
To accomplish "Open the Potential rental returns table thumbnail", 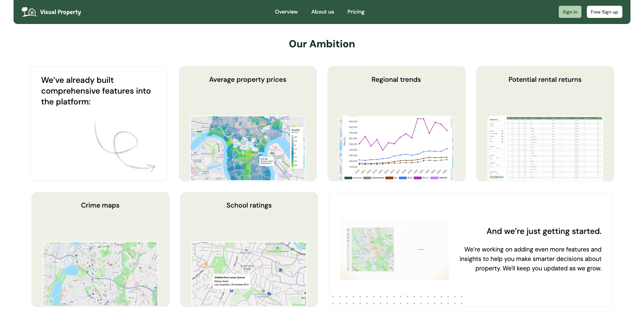I will 545,148.
